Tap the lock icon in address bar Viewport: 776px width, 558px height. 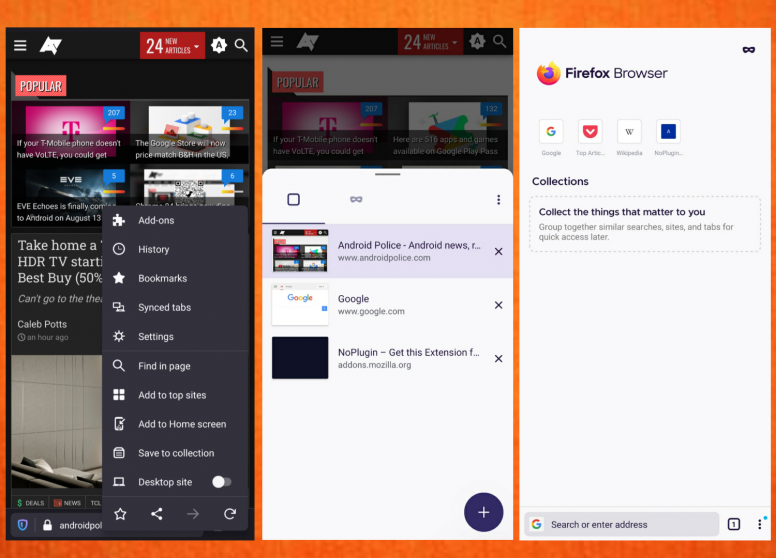(x=48, y=525)
